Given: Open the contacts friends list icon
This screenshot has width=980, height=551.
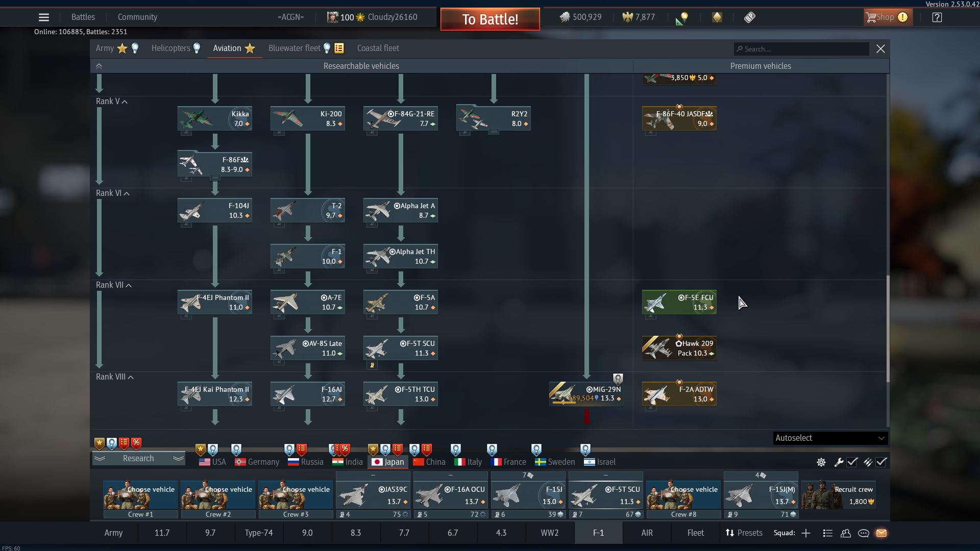Looking at the screenshot, I should 846,533.
